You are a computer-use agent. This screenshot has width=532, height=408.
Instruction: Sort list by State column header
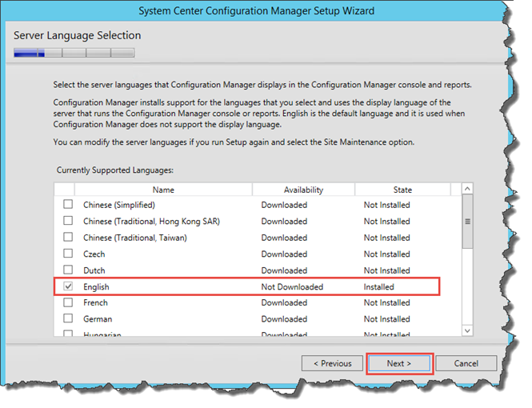point(402,190)
